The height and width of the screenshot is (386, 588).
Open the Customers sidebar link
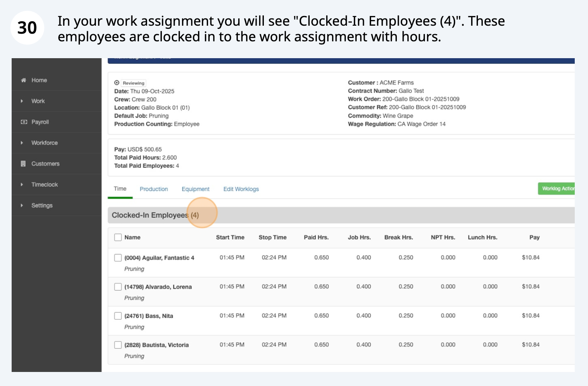[45, 164]
